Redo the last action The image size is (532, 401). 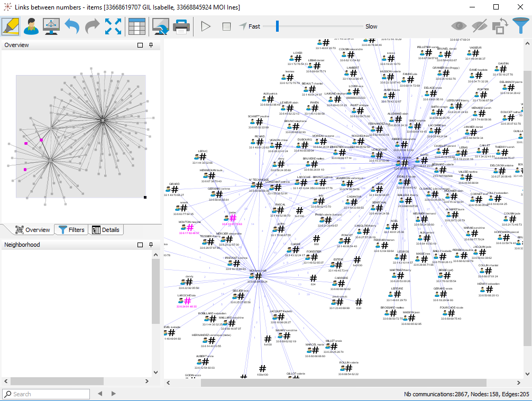92,26
